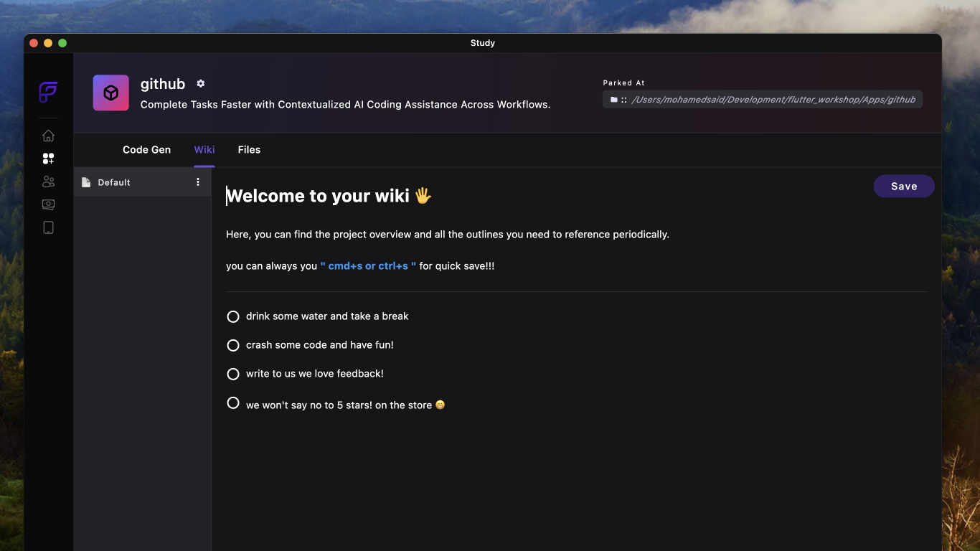Check the '5 stars! on the store' item
Image resolution: width=980 pixels, height=551 pixels.
pos(233,402)
